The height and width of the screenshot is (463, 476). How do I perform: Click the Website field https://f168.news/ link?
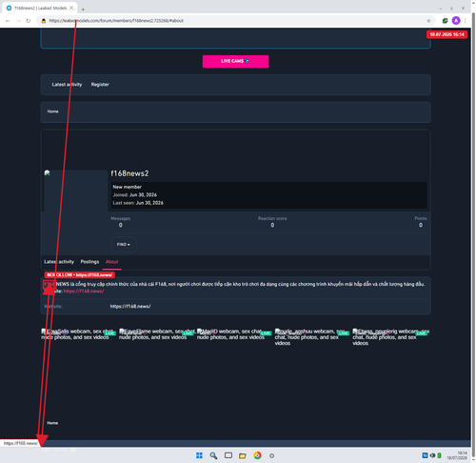click(x=130, y=307)
